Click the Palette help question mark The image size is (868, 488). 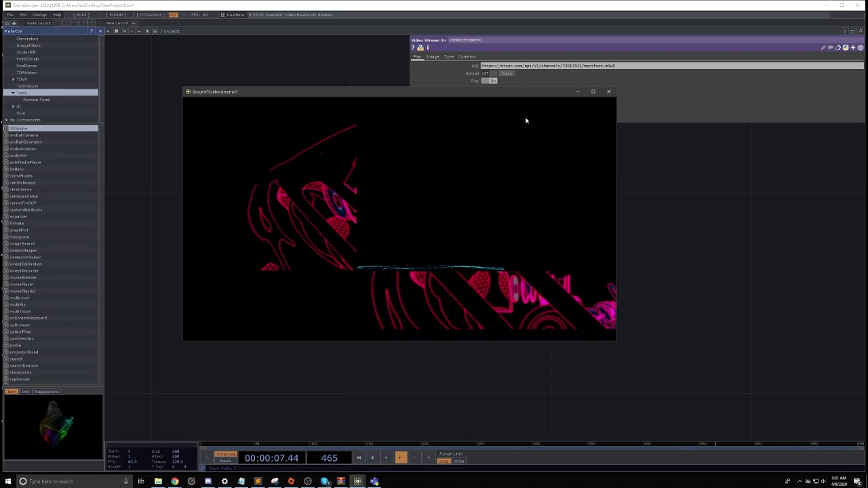click(x=92, y=31)
